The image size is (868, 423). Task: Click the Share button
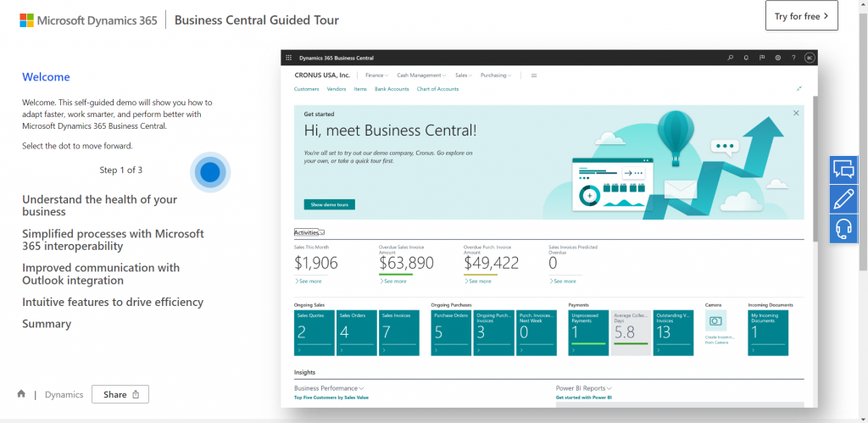120,394
